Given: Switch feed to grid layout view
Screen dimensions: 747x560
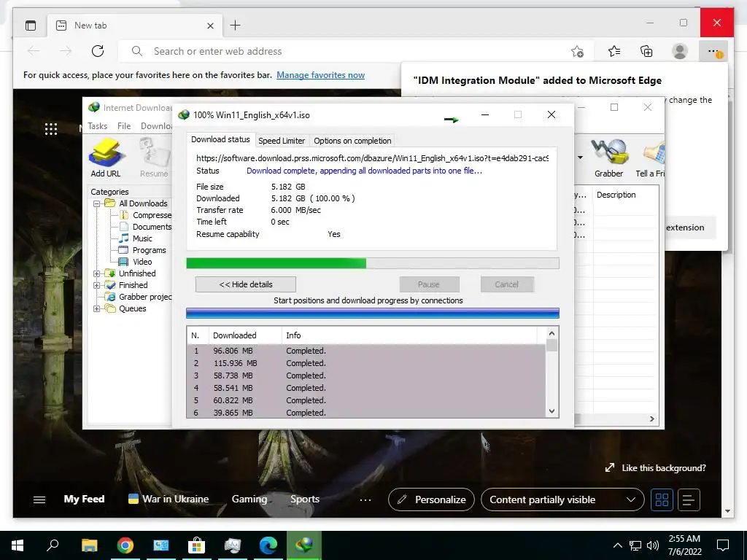Looking at the screenshot, I should [662, 499].
